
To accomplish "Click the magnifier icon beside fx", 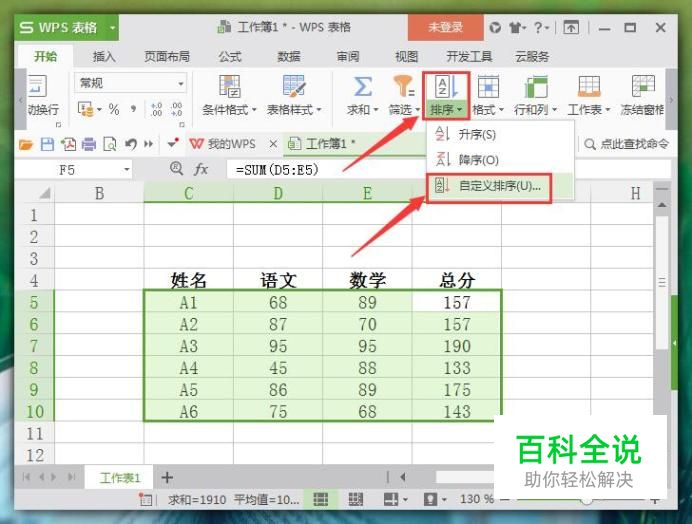I will pyautogui.click(x=176, y=168).
